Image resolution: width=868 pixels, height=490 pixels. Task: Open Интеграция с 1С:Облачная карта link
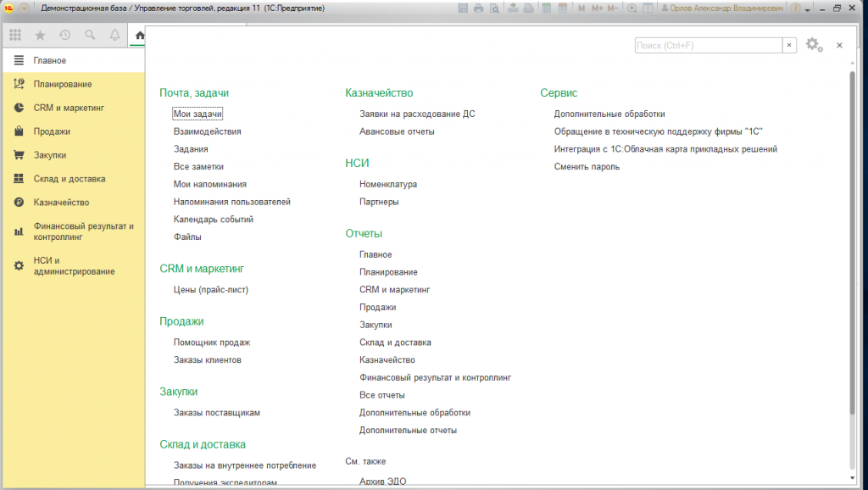665,149
